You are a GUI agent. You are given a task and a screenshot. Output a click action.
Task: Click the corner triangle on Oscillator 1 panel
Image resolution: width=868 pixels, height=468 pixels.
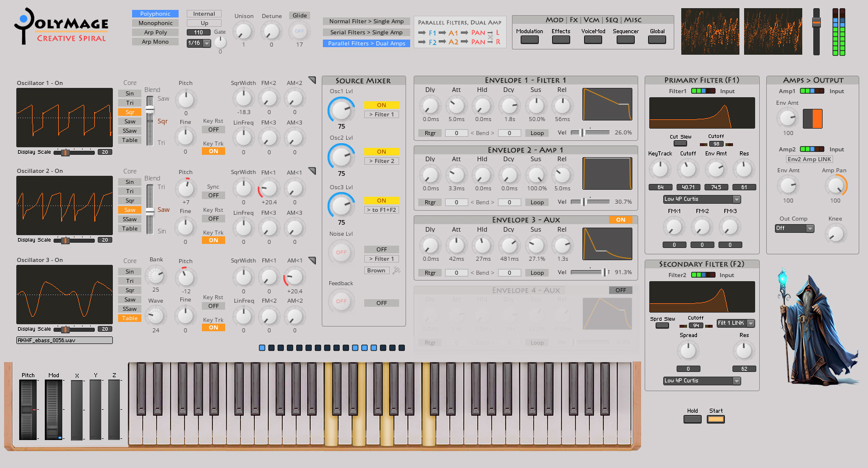pyautogui.click(x=312, y=80)
